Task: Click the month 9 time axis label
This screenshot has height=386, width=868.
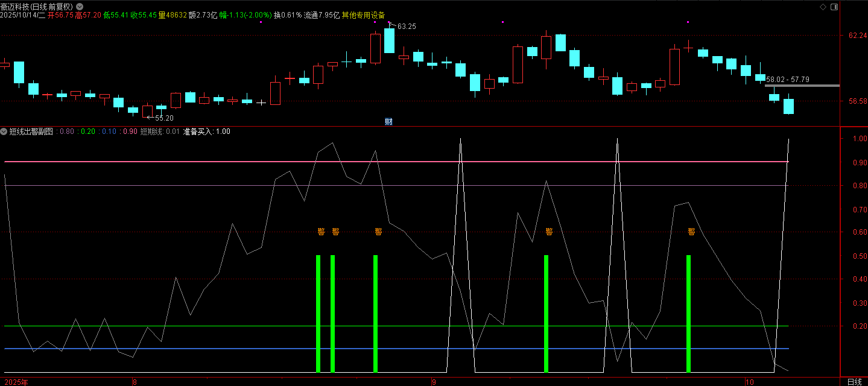Action: (x=433, y=382)
